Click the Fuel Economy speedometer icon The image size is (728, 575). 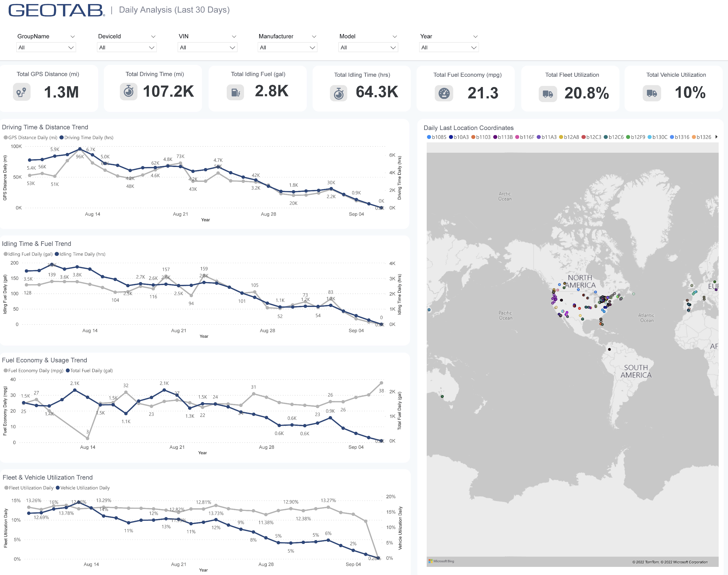(444, 93)
